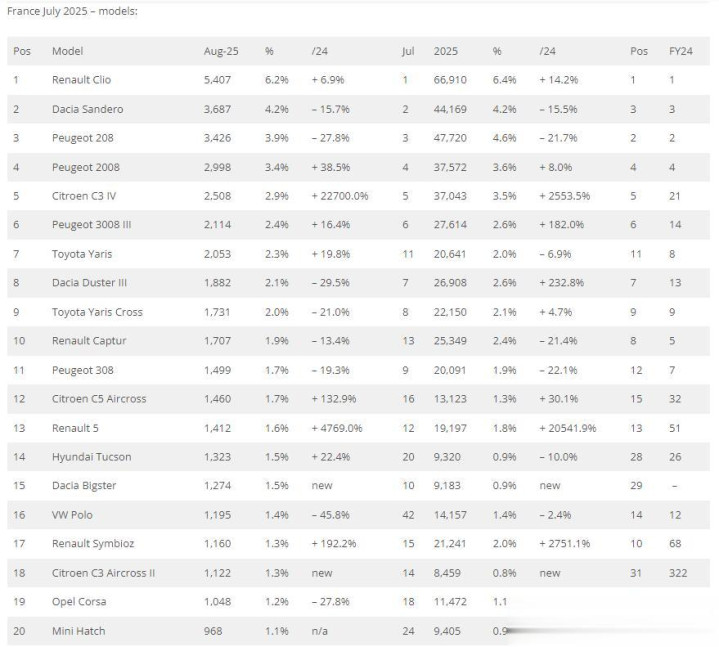
Task: Click the 5,407 sales figure cell
Action: [219, 79]
